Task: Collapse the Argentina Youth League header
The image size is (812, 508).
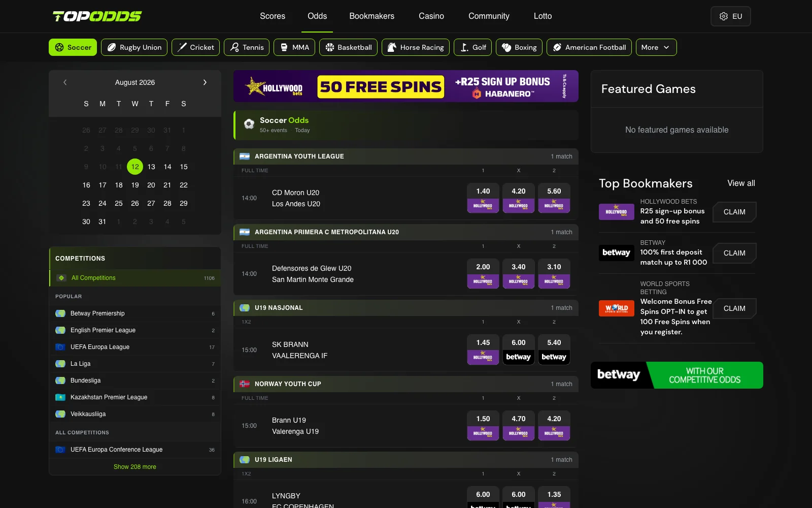Action: point(406,156)
